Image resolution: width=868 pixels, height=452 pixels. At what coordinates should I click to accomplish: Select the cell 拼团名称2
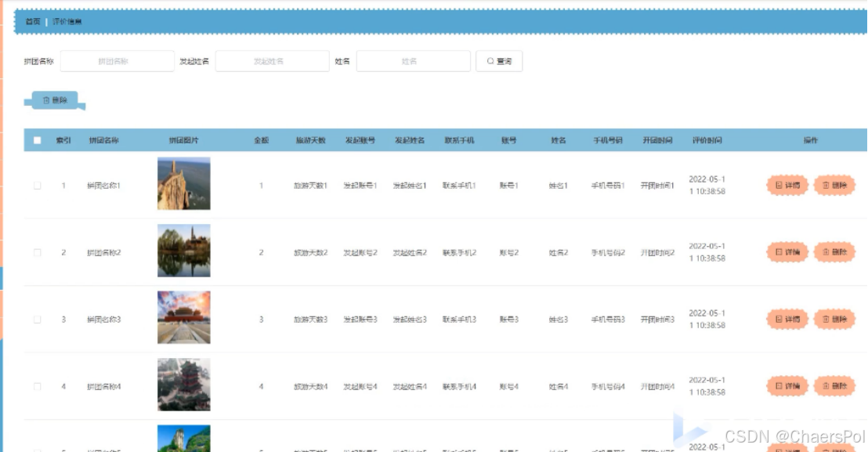[103, 253]
